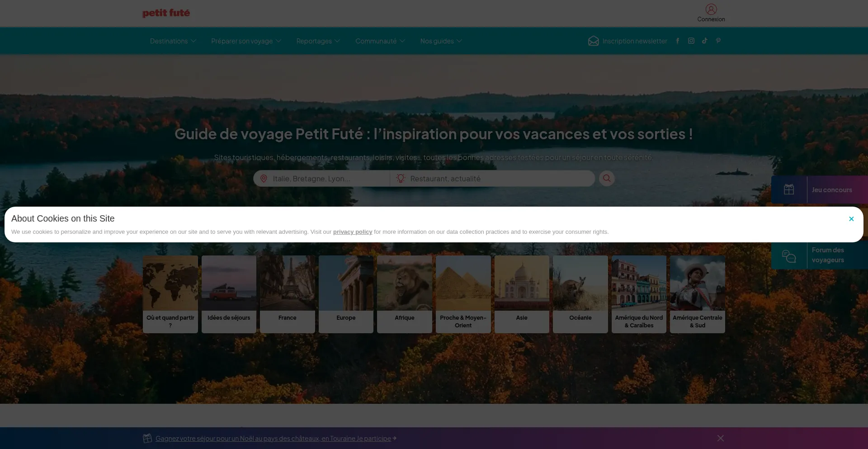The image size is (868, 449).
Task: Click the red search magnifier button
Action: tap(607, 178)
